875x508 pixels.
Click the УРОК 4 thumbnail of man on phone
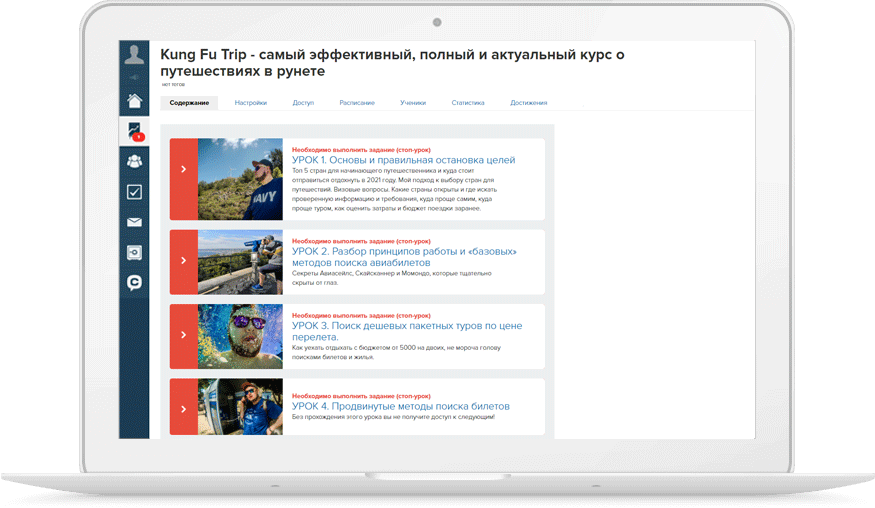(x=241, y=407)
